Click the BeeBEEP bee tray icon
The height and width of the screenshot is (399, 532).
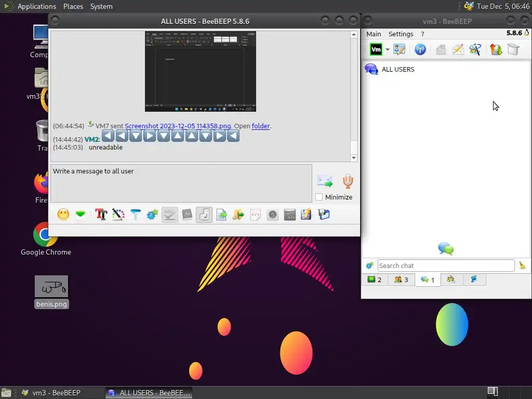(x=469, y=6)
